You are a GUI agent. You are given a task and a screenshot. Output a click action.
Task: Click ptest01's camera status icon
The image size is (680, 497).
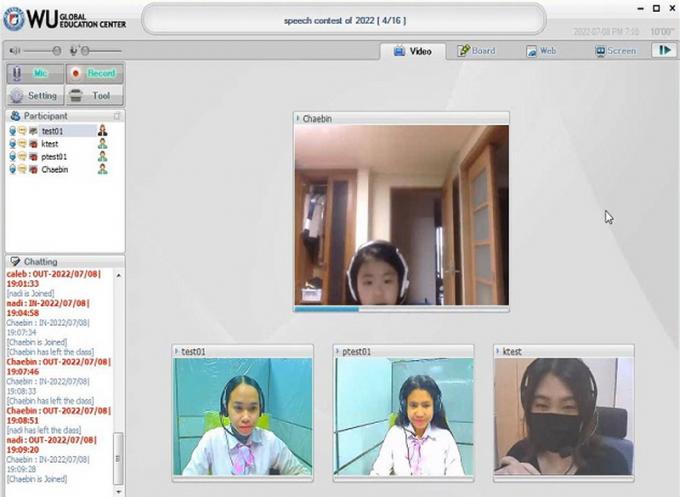point(33,157)
